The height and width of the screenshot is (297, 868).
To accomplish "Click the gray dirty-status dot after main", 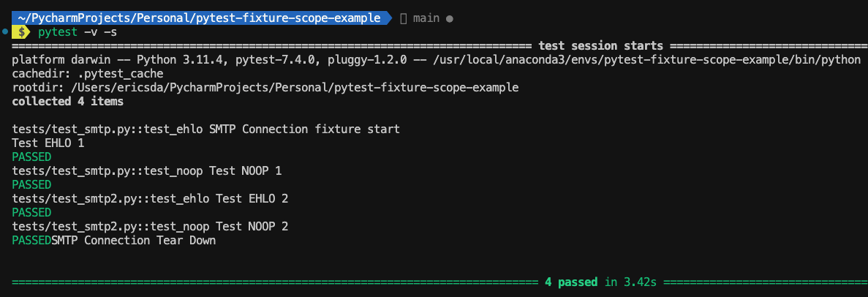I will [x=450, y=19].
